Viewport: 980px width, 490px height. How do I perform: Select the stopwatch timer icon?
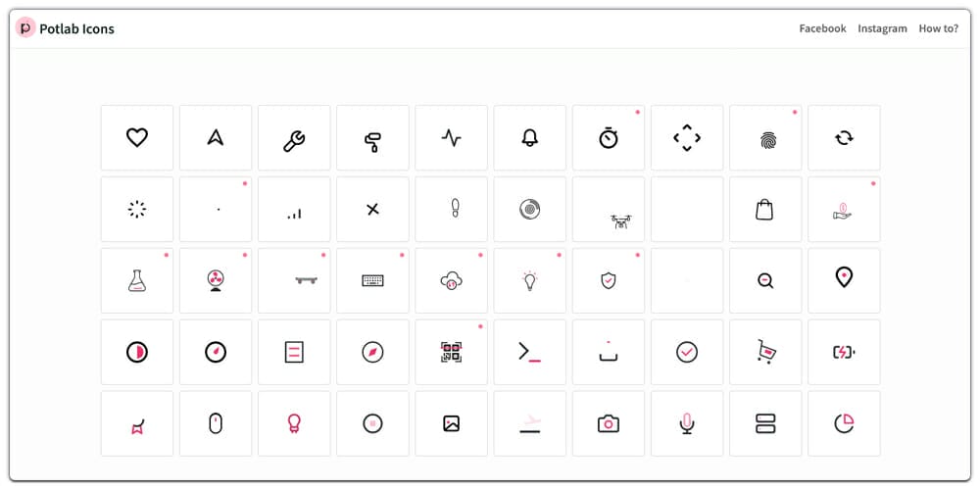click(x=609, y=137)
